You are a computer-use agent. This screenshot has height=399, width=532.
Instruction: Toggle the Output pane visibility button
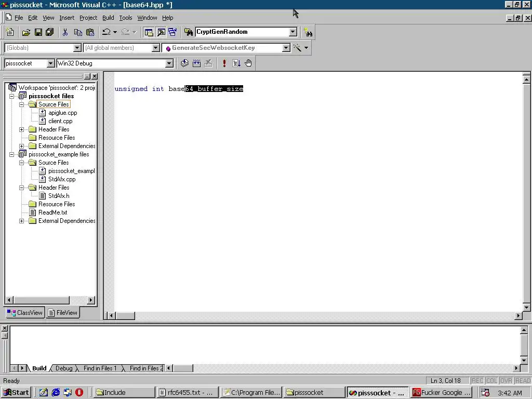click(161, 32)
